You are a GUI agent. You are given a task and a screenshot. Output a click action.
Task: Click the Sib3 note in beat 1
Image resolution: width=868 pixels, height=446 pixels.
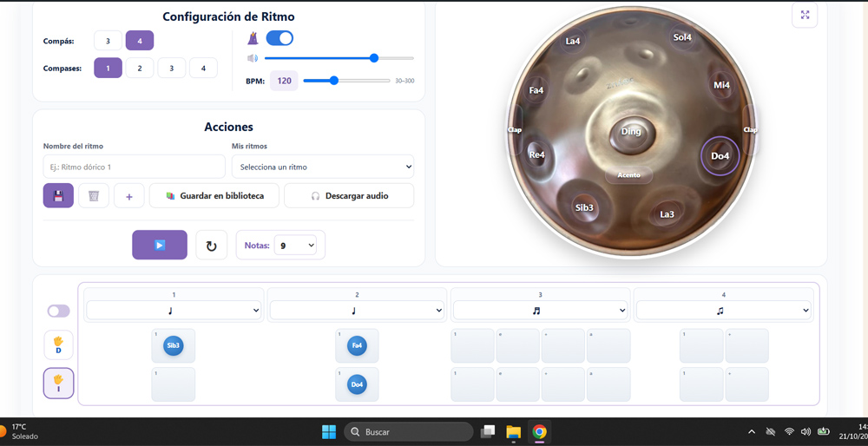pos(174,346)
